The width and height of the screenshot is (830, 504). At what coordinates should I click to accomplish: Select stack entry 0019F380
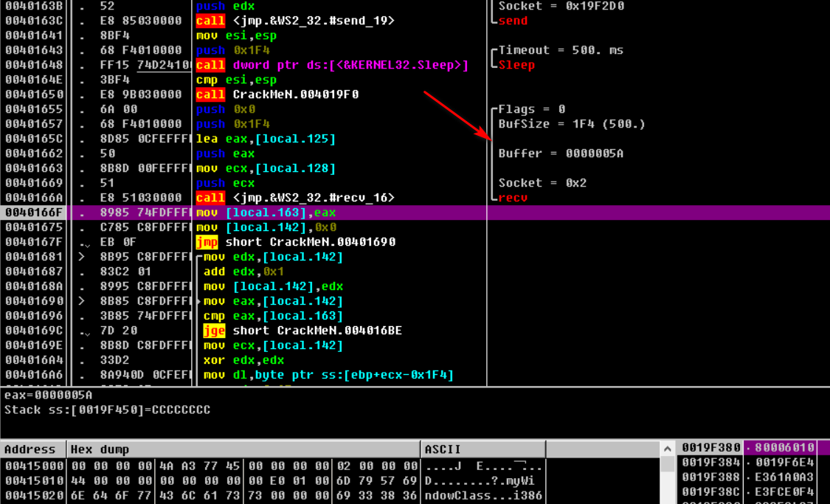753,448
